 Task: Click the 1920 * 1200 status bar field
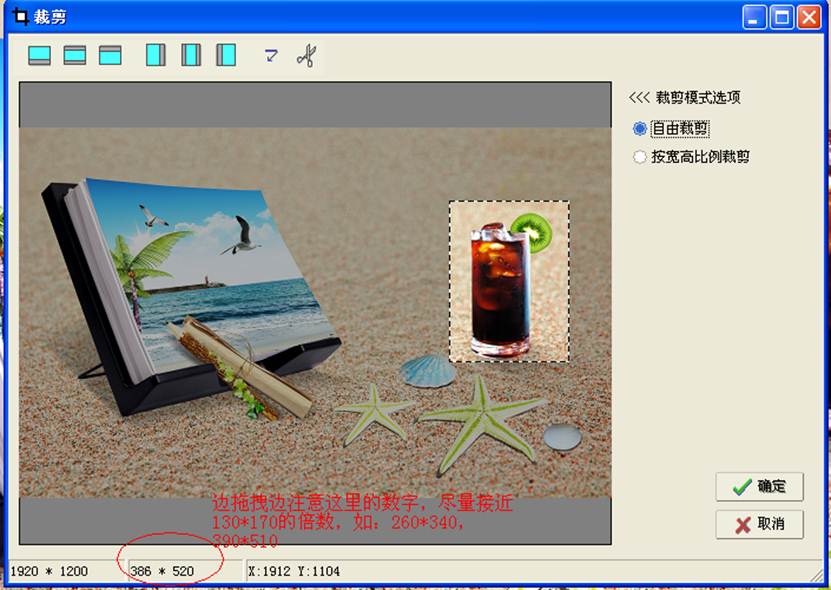tap(50, 572)
